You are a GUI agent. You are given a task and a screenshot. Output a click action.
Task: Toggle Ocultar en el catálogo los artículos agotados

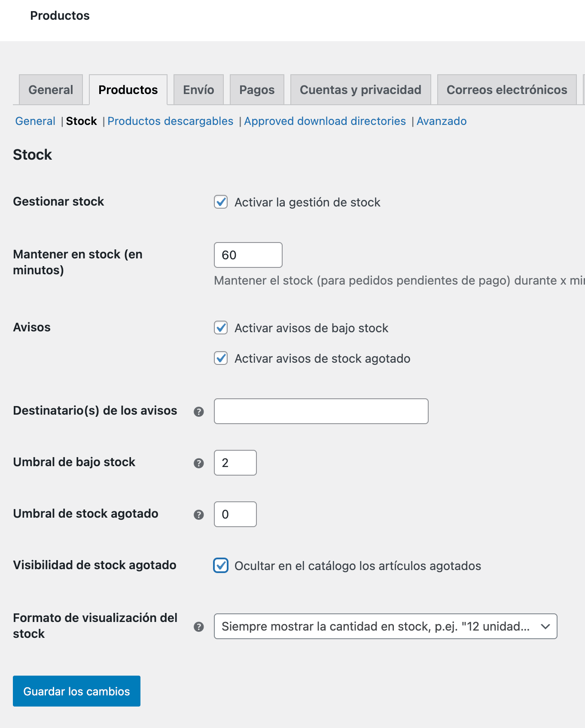pyautogui.click(x=221, y=565)
